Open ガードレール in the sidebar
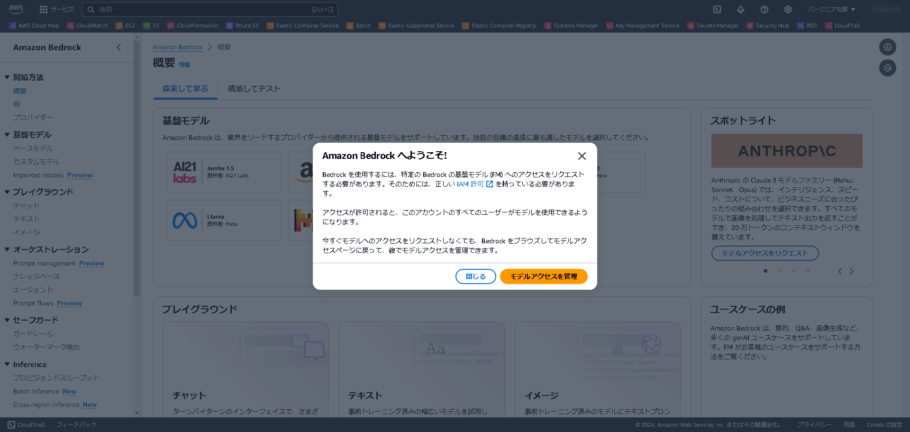Viewport: 910px width, 432px height. click(32, 334)
